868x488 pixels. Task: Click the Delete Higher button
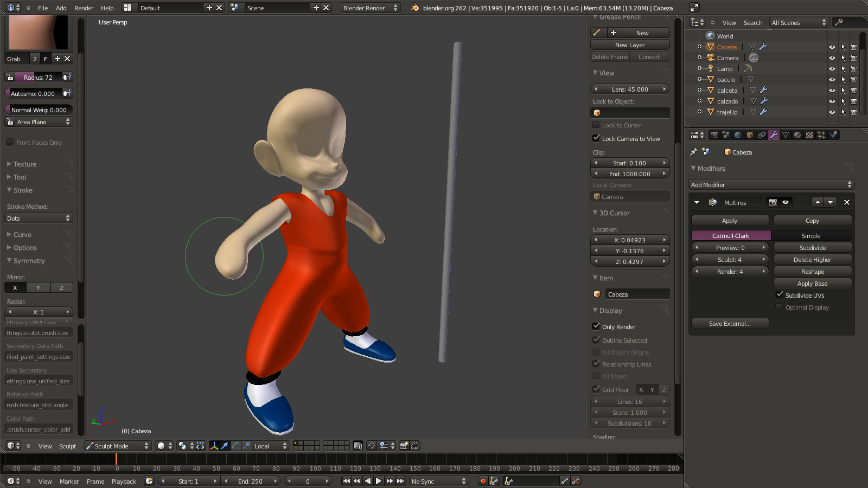point(813,259)
